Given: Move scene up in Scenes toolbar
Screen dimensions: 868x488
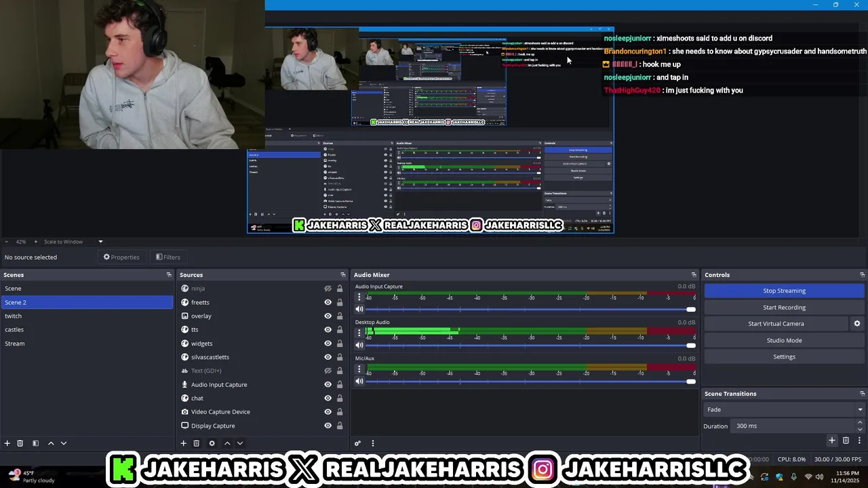Looking at the screenshot, I should (x=51, y=443).
